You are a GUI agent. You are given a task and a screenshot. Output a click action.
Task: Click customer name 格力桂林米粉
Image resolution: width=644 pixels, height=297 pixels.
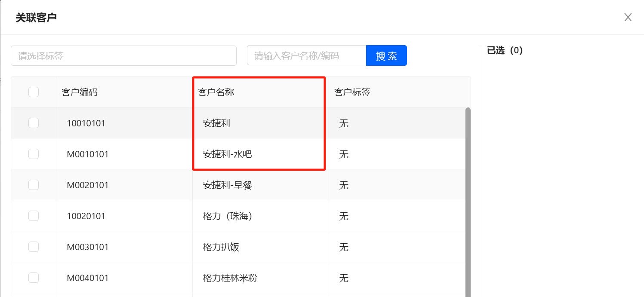(230, 278)
